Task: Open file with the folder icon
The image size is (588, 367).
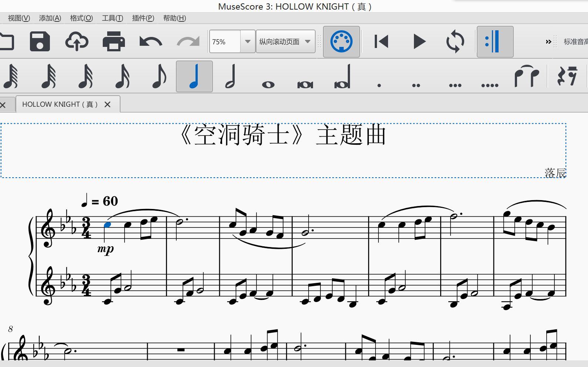Action: [7, 41]
